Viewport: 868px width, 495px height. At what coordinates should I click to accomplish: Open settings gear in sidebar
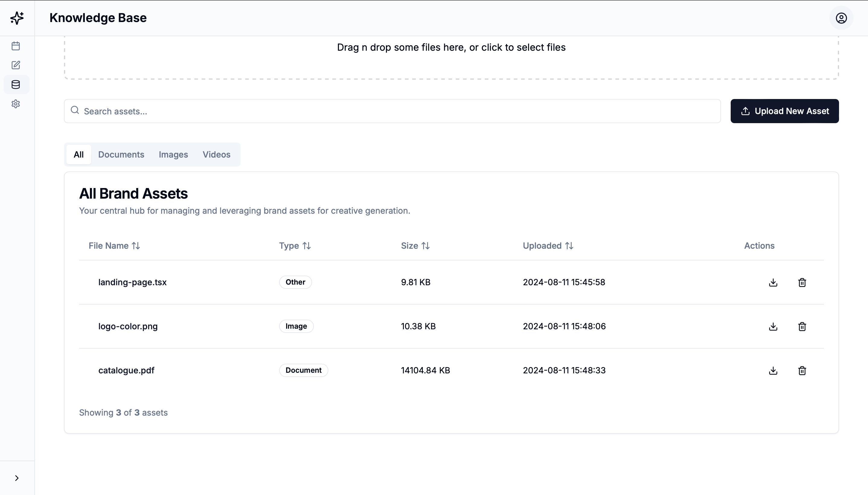(16, 104)
